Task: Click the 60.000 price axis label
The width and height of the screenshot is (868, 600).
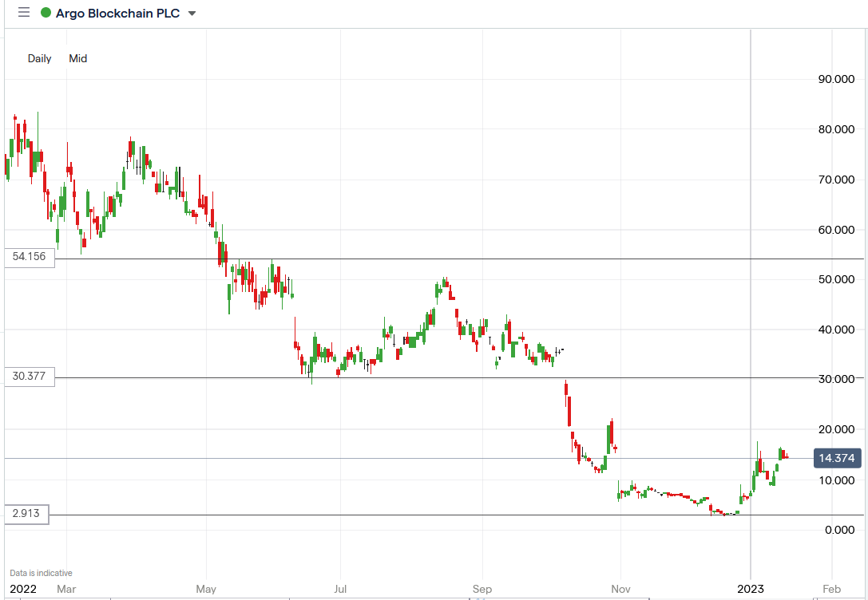Action: [836, 230]
